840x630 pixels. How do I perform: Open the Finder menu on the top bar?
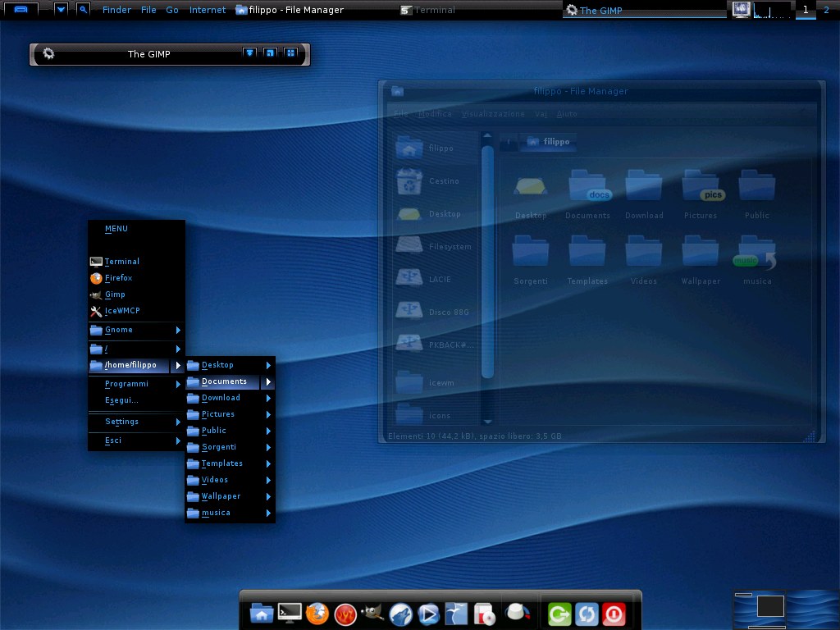(116, 10)
